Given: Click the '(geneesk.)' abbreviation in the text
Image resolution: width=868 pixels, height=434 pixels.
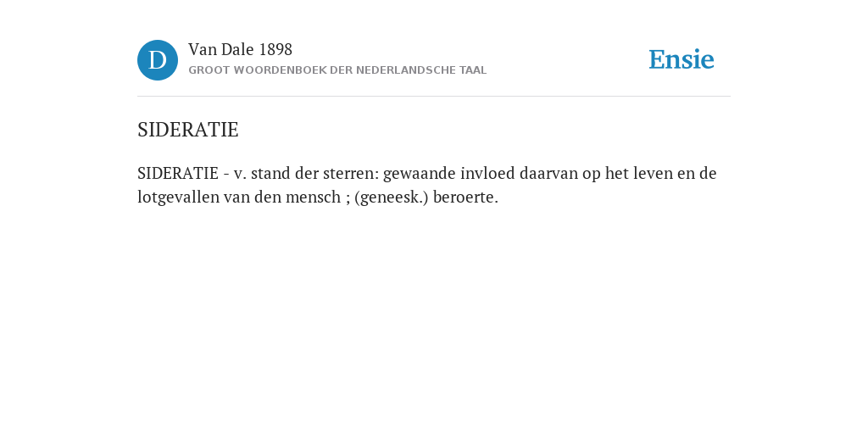Looking at the screenshot, I should [392, 197].
